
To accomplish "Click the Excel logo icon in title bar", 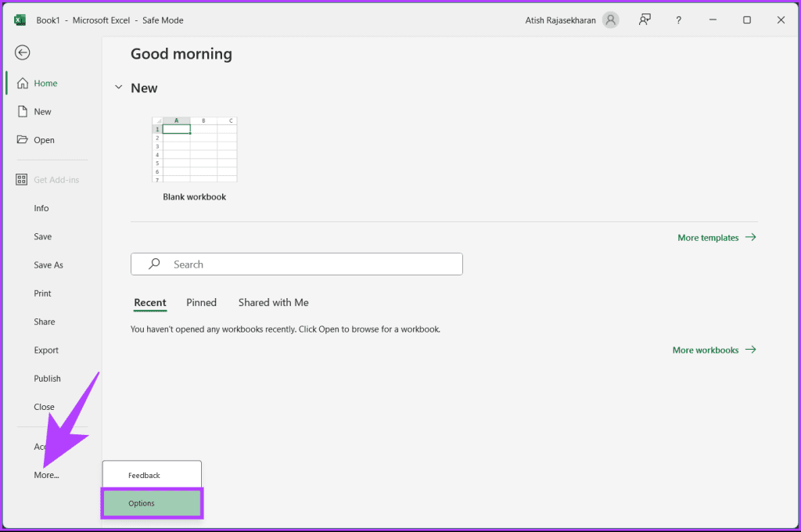I will point(20,20).
